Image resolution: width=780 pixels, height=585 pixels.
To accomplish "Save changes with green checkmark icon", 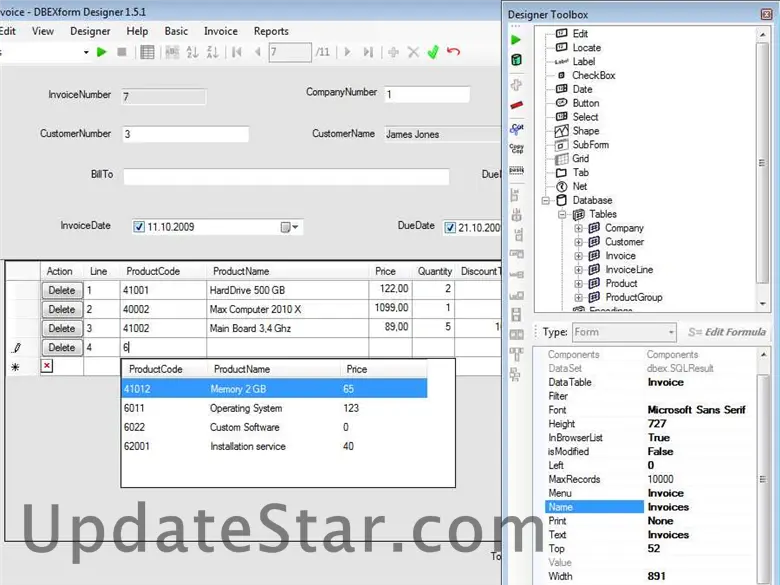I will click(433, 52).
